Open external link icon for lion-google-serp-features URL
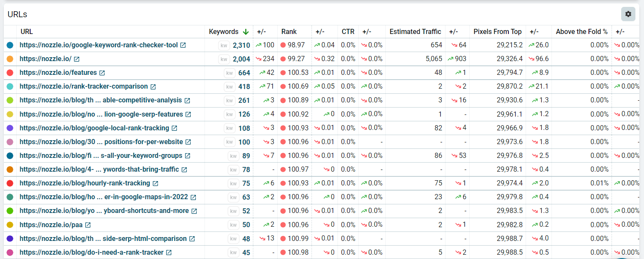The height and width of the screenshot is (259, 644). click(x=188, y=114)
